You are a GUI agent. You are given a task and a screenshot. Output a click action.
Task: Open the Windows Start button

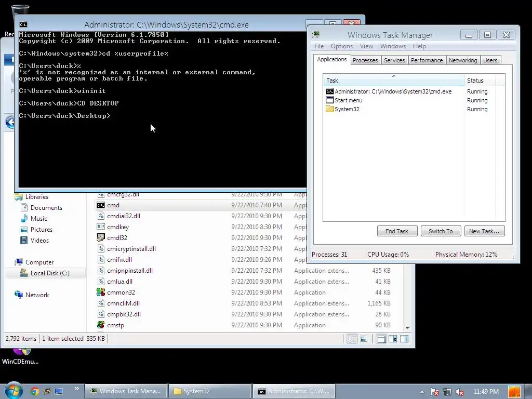(14, 391)
